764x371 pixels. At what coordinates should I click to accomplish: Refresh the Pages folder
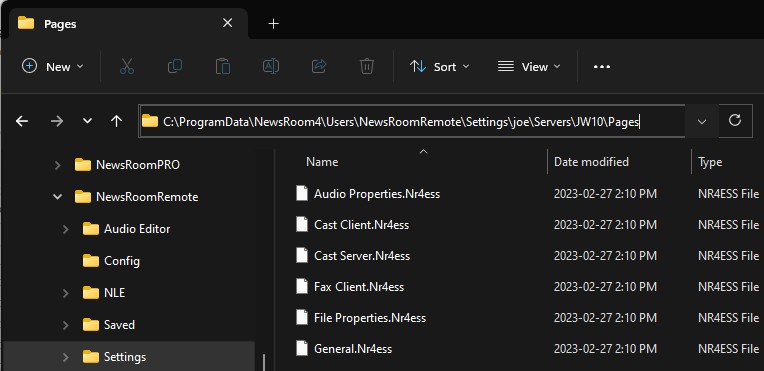pyautogui.click(x=734, y=120)
